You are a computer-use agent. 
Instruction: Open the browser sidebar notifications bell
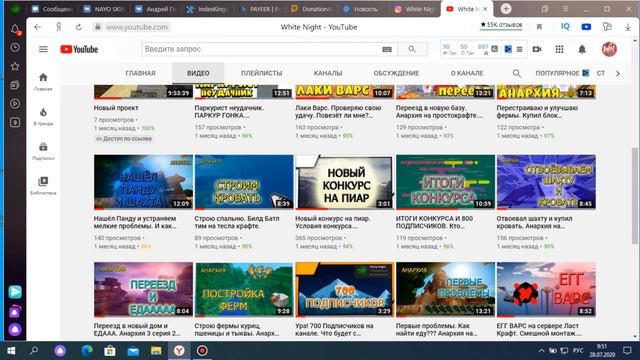pos(15,29)
